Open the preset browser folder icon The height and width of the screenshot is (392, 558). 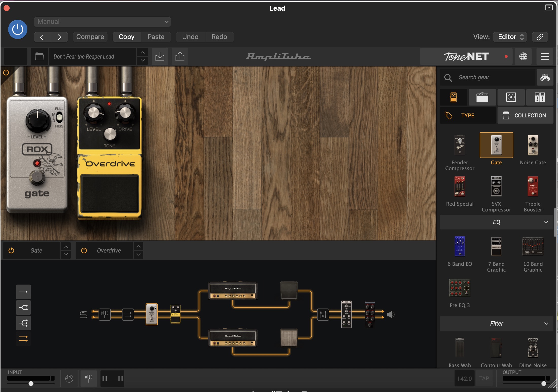click(39, 56)
